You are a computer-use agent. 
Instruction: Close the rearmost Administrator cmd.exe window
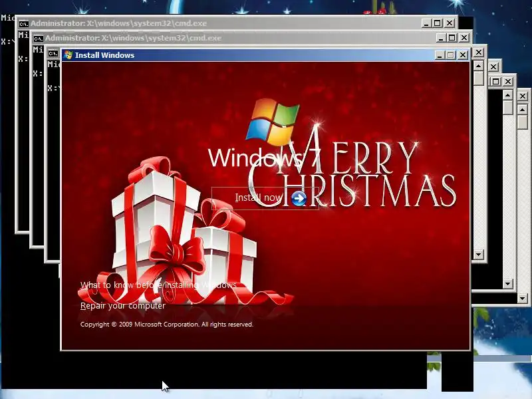(x=450, y=23)
